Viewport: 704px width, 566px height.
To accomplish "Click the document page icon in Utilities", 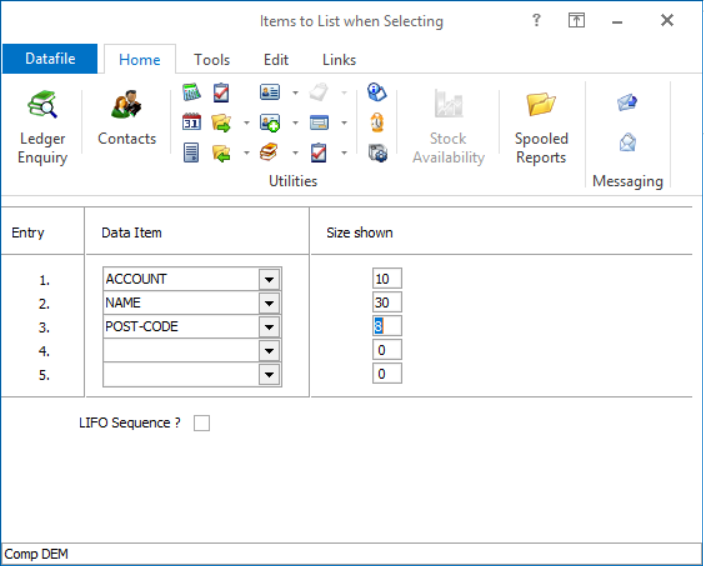I will 191,153.
